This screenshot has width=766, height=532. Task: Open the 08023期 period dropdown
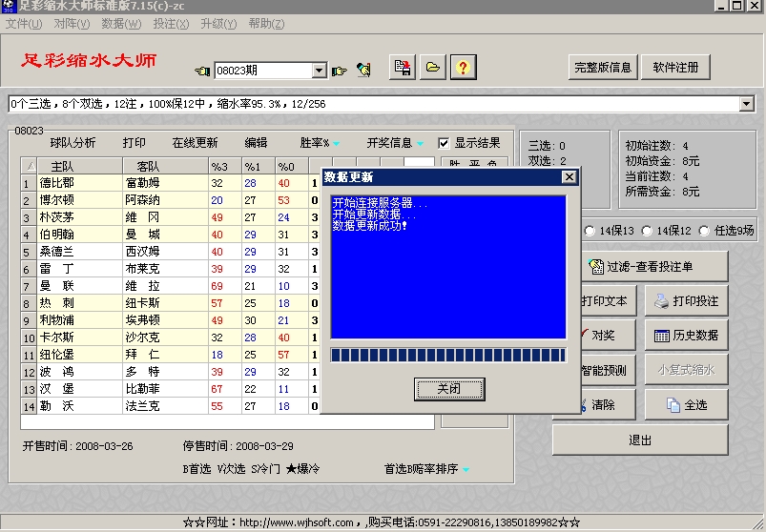(x=320, y=71)
